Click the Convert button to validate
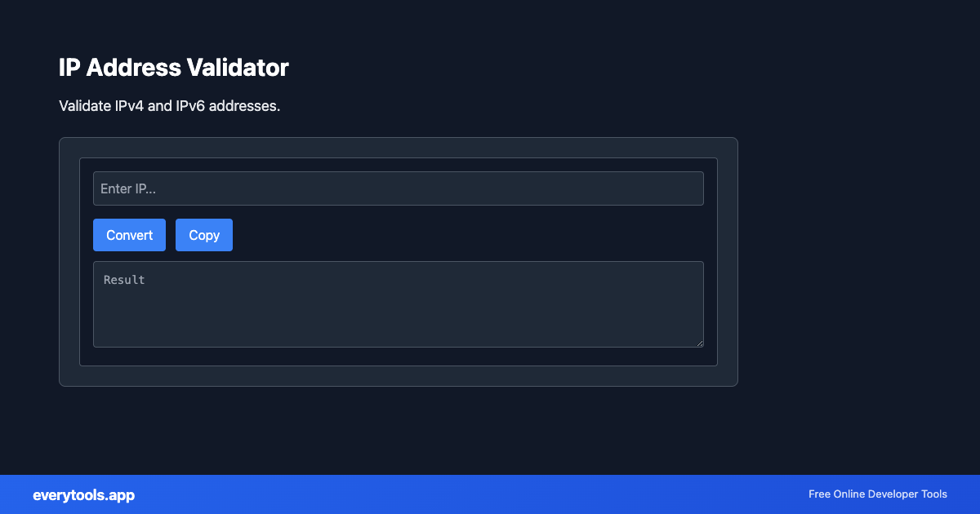 pos(129,234)
